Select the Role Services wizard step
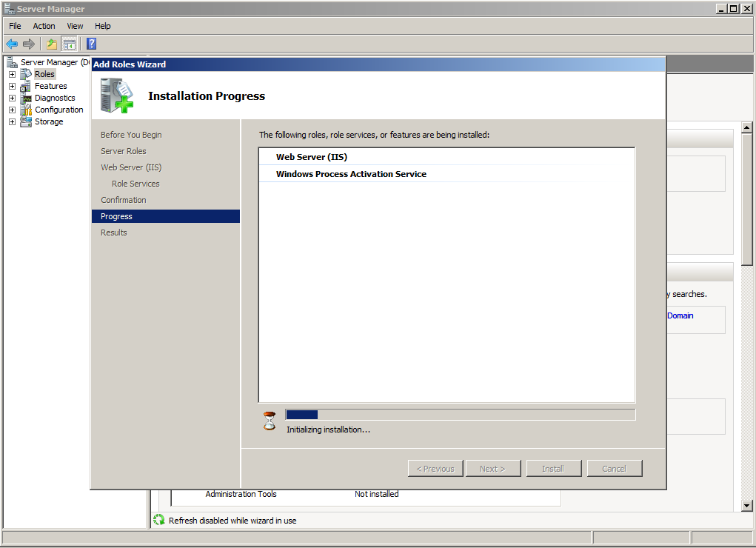Image resolution: width=756 pixels, height=548 pixels. [x=136, y=184]
